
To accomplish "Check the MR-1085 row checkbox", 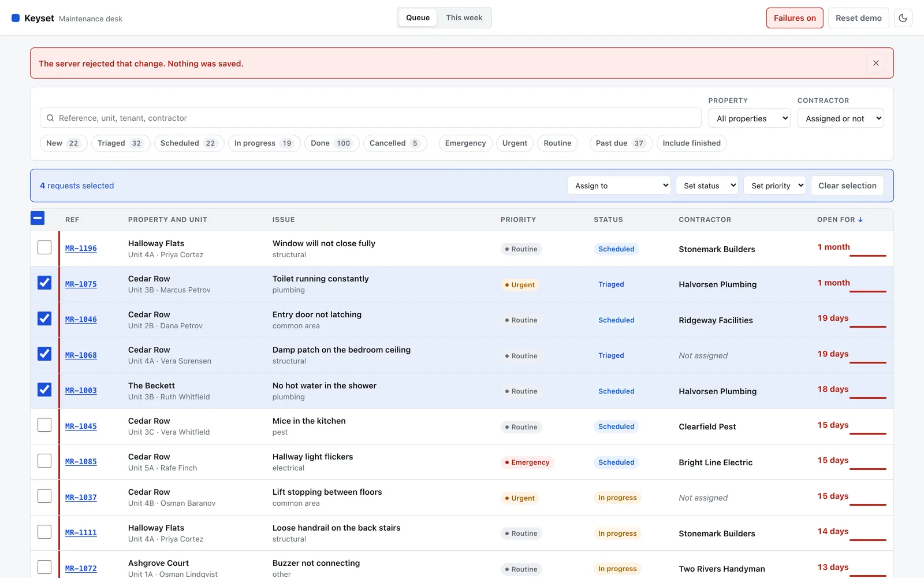I will coord(44,461).
